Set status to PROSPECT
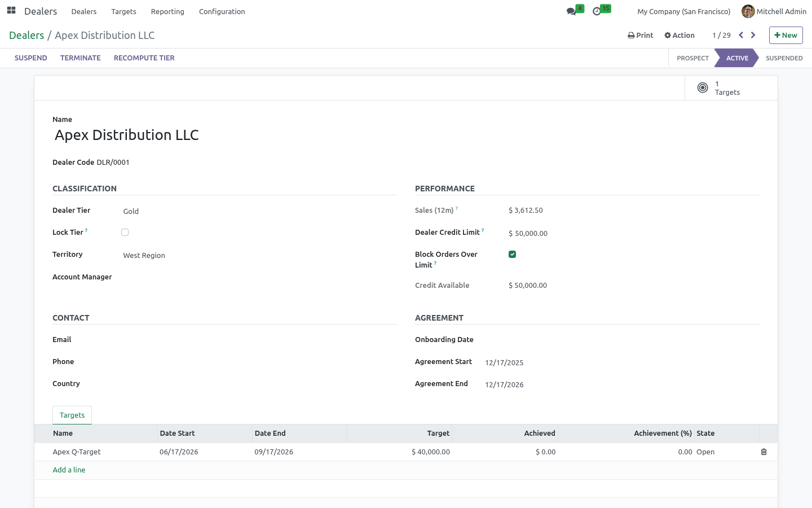Viewport: 812px width, 508px height. tap(692, 58)
